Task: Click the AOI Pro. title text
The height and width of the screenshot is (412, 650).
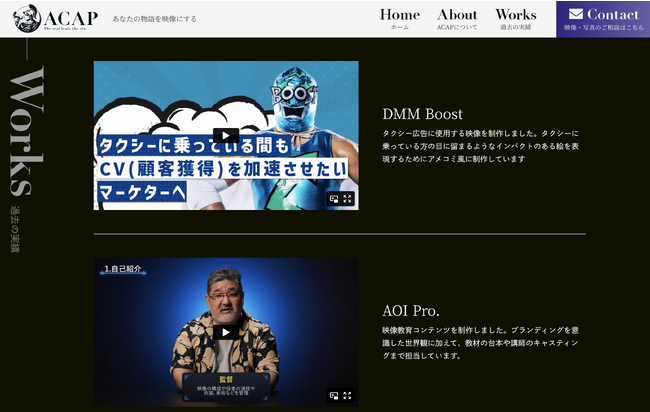Action: tap(411, 311)
